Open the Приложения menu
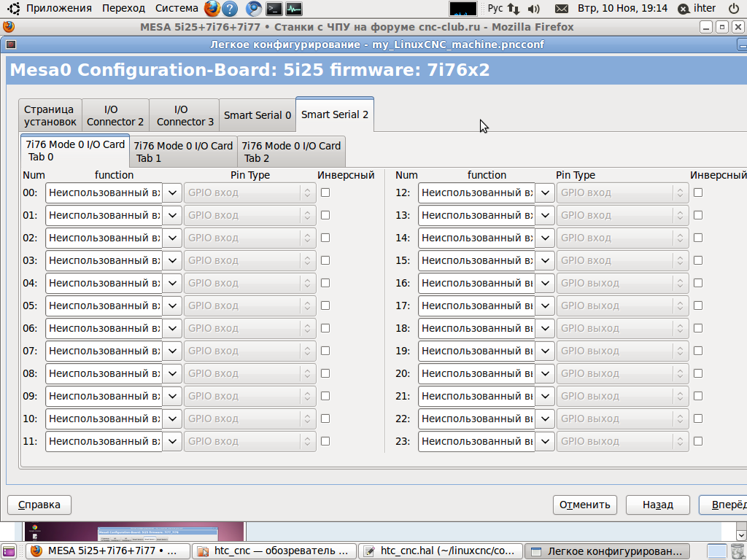This screenshot has width=747, height=560. [58, 9]
